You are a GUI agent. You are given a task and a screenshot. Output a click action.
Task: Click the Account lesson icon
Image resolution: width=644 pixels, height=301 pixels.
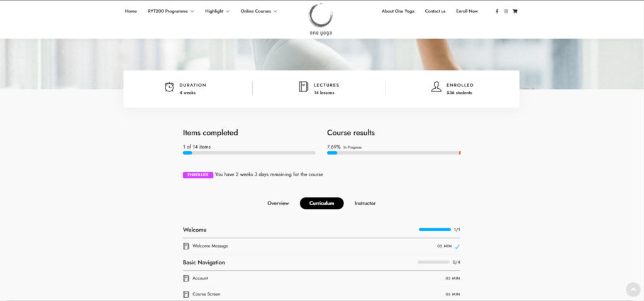point(186,278)
